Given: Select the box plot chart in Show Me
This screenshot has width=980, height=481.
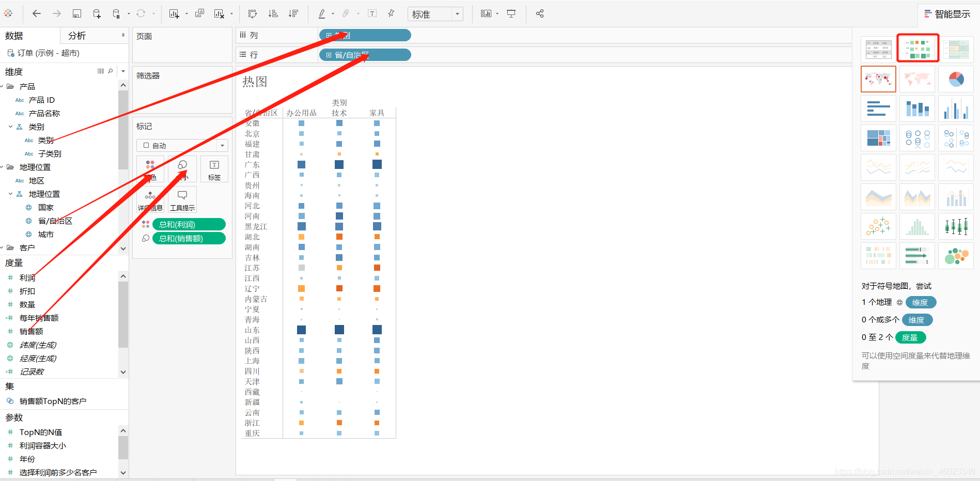Looking at the screenshot, I should coord(956,226).
